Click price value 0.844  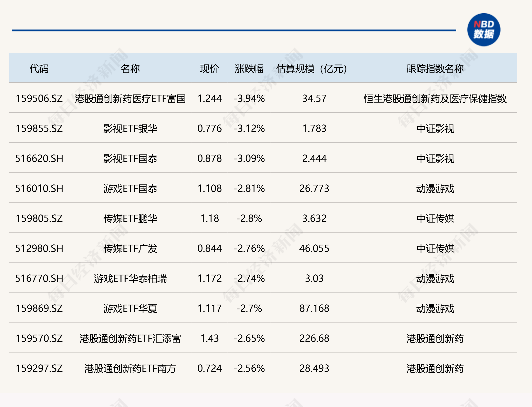point(209,249)
